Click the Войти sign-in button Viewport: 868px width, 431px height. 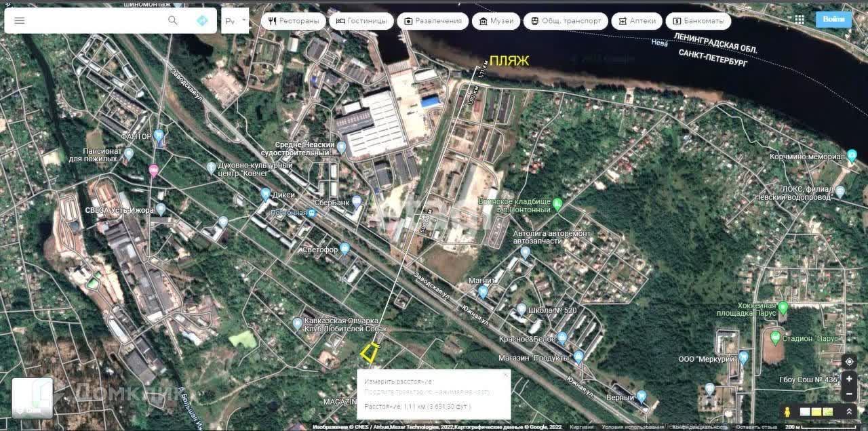click(x=833, y=20)
